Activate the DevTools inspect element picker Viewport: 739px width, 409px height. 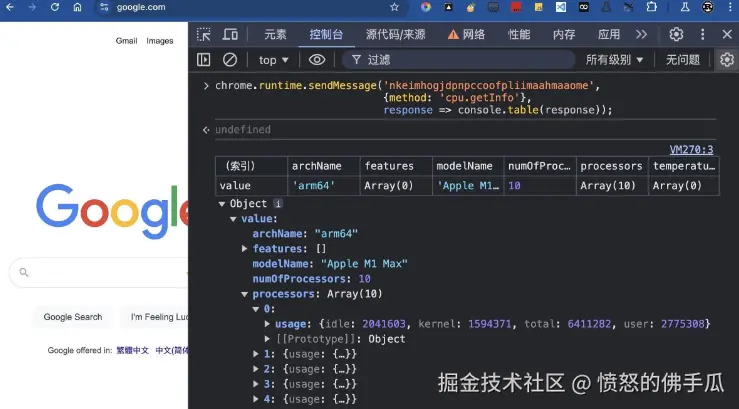point(204,34)
